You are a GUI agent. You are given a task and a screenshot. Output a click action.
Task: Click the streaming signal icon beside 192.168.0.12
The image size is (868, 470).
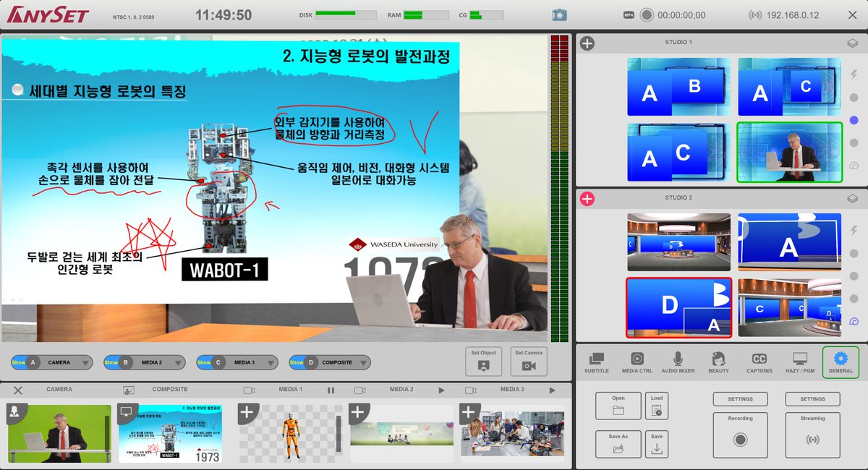[x=754, y=15]
